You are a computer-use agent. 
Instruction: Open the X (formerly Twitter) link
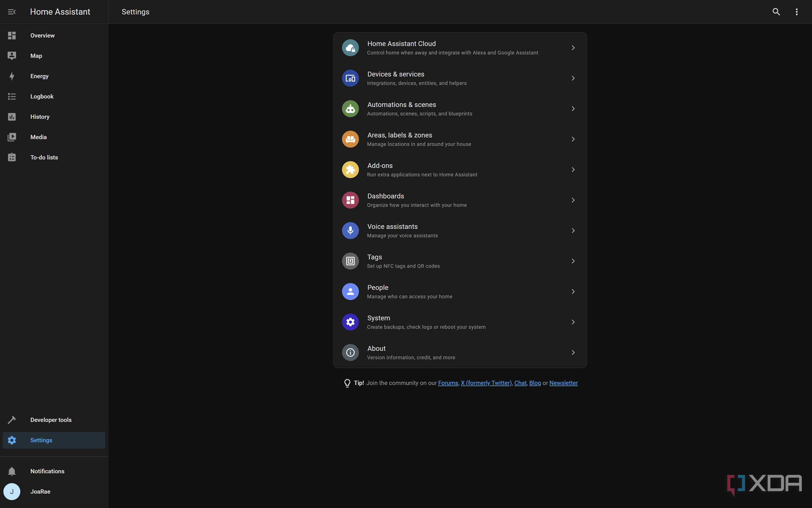[x=486, y=383]
